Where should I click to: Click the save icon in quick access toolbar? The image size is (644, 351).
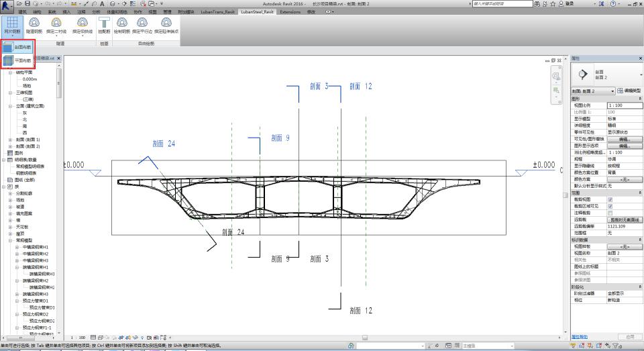pos(28,4)
